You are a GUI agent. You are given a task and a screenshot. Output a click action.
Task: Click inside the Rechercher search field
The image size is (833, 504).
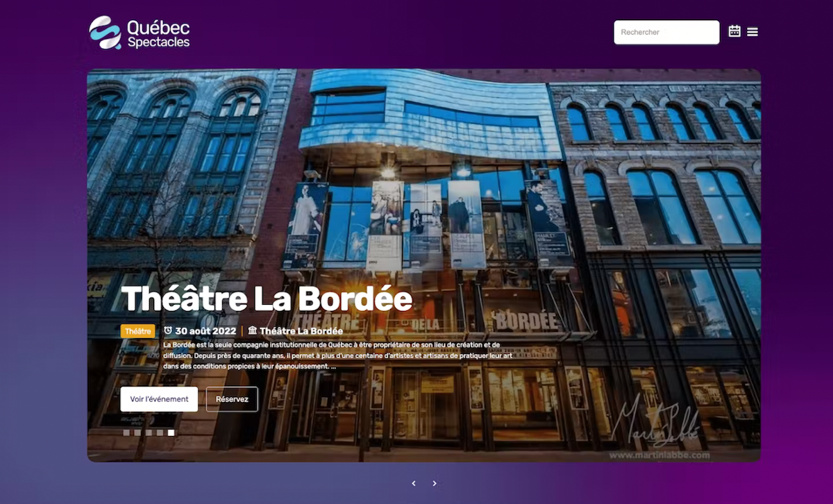666,32
